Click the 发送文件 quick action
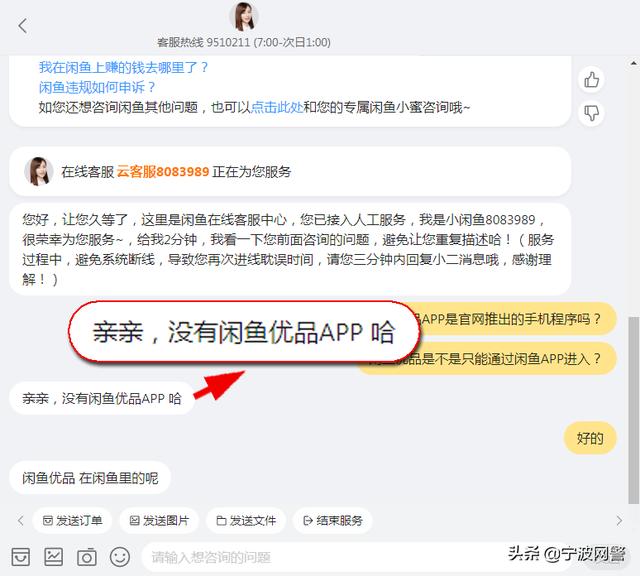 coord(246,520)
